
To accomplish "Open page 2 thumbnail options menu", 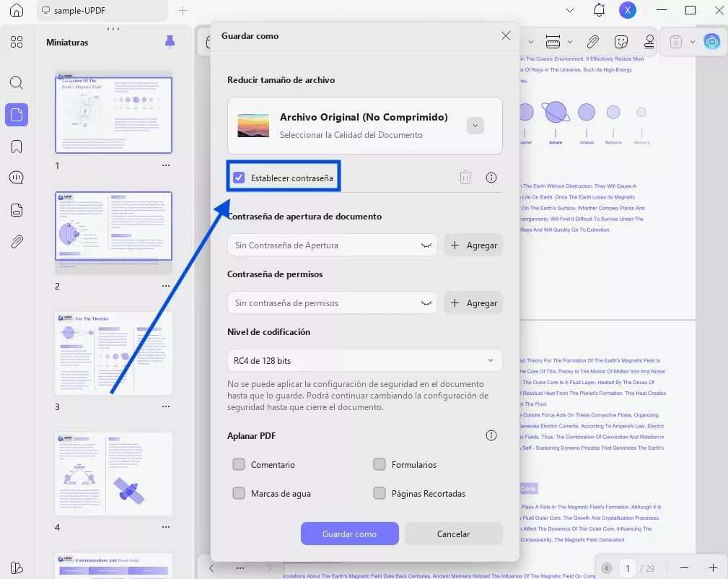I will tap(166, 286).
